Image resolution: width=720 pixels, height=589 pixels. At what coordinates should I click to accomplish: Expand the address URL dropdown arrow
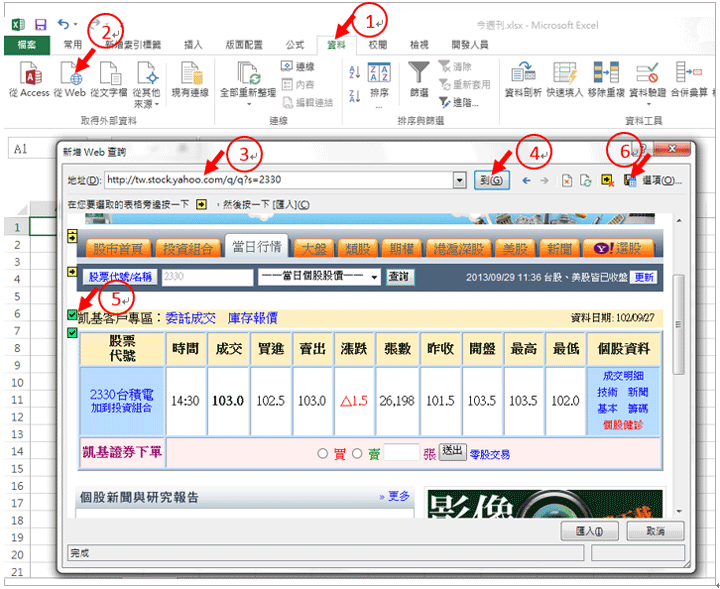tap(460, 180)
